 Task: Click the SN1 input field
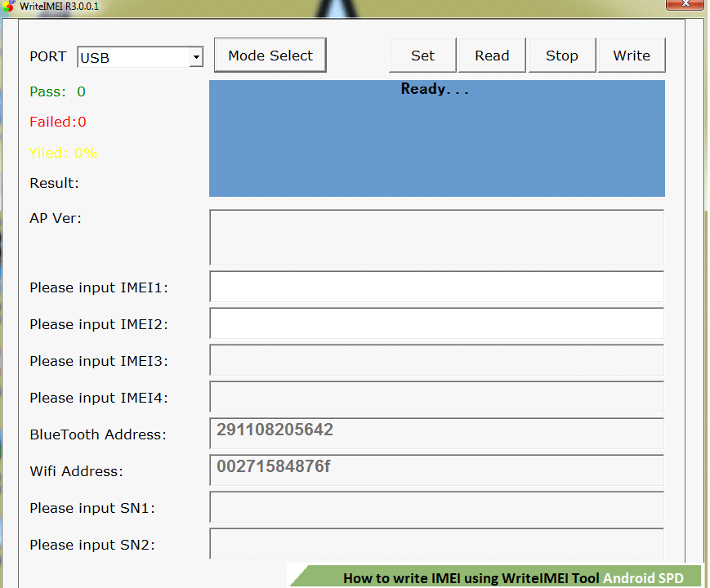tap(437, 506)
